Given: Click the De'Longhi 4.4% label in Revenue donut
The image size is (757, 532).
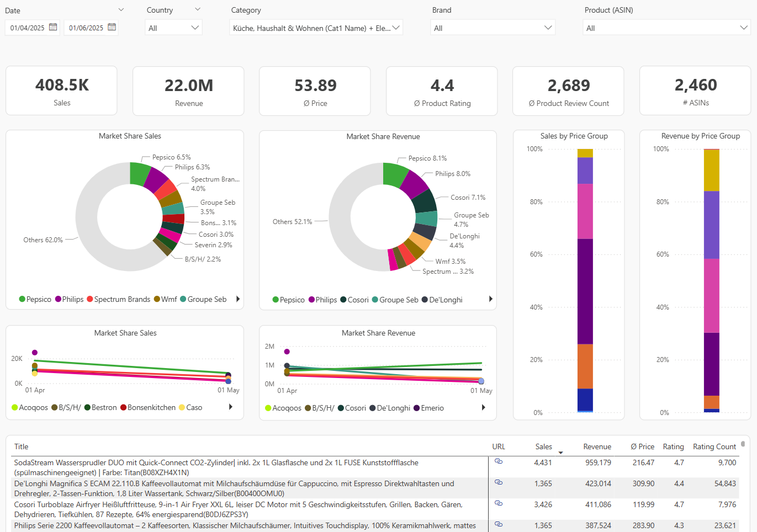Looking at the screenshot, I should point(464,241).
